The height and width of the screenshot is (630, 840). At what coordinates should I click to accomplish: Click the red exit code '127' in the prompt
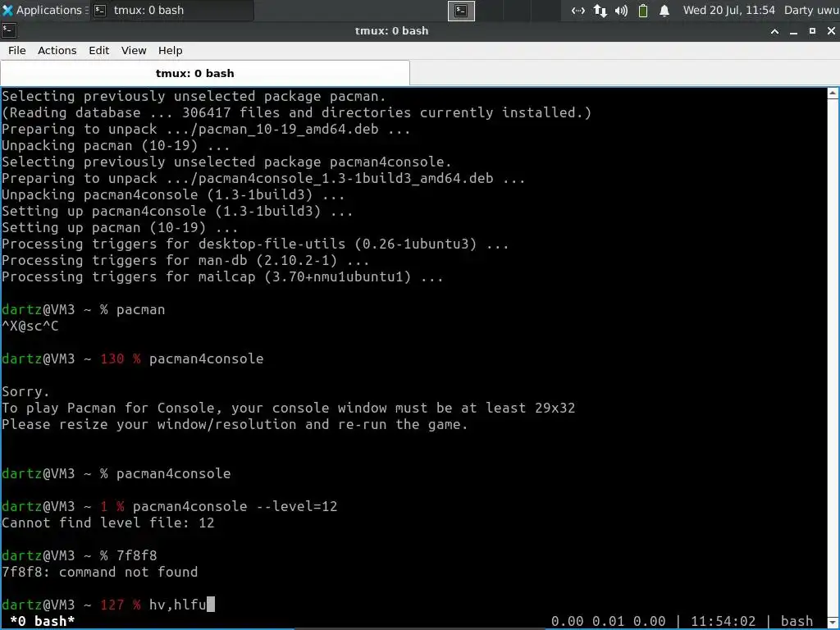(x=112, y=605)
